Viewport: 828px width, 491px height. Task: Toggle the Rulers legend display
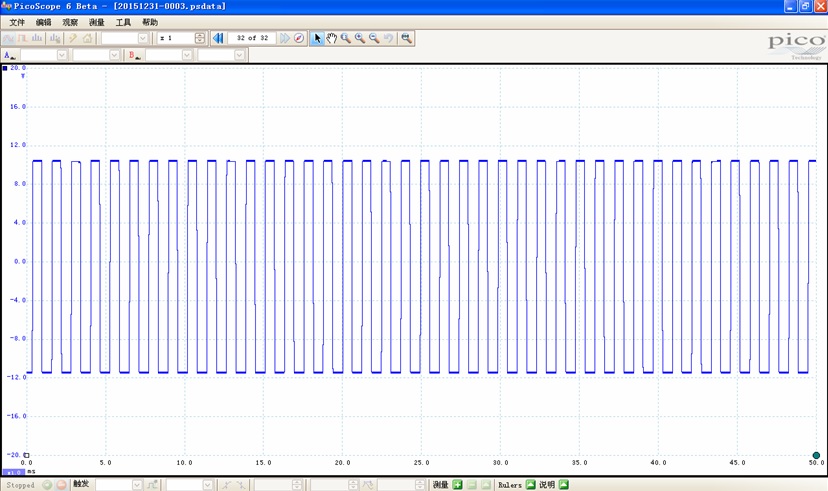point(530,485)
